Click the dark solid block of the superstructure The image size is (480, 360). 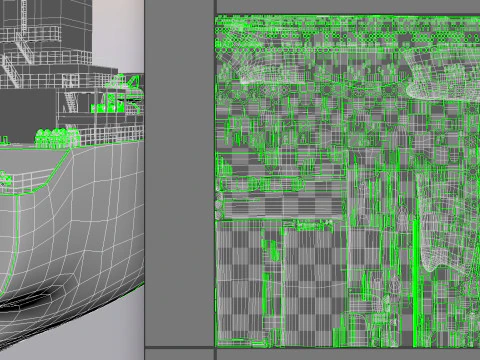pos(27,115)
